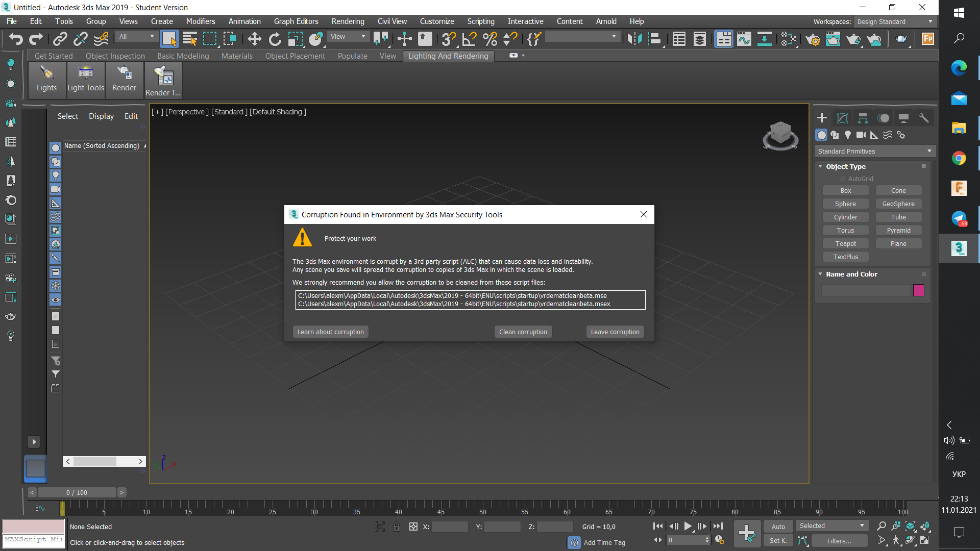Screen dimensions: 980x551
Task: Open the selection filter All dropdown
Action: 136,37
